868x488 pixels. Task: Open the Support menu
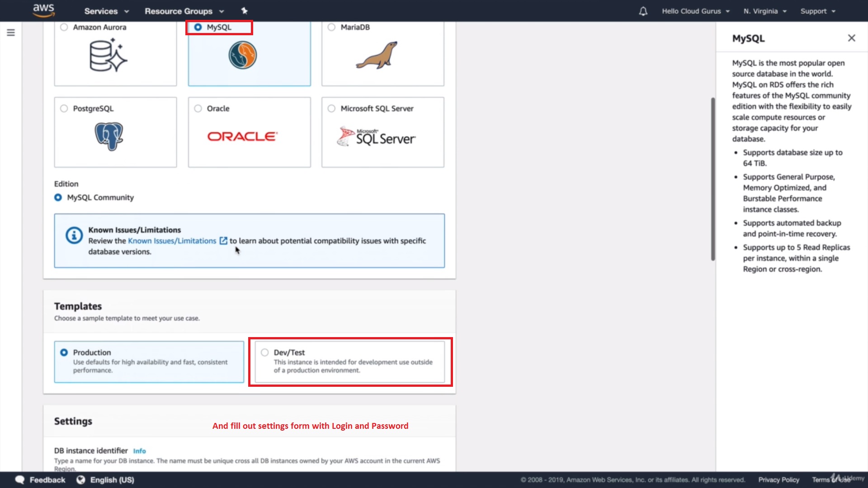point(817,11)
